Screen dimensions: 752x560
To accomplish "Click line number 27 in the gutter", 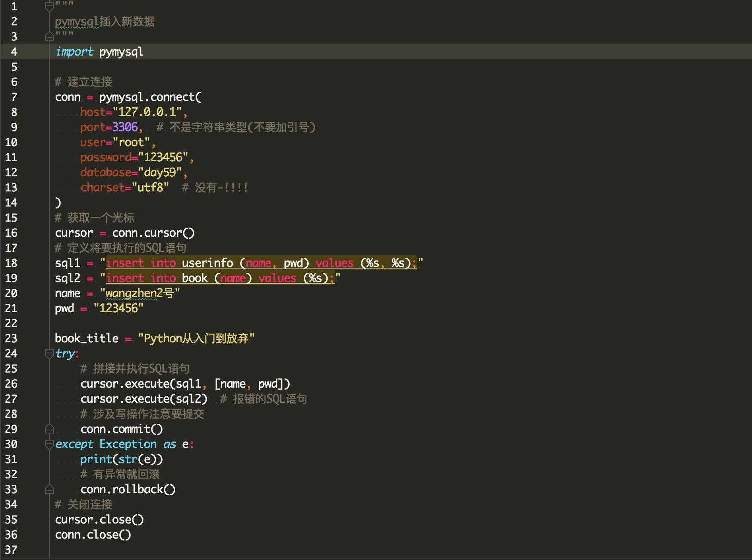I will [x=11, y=399].
